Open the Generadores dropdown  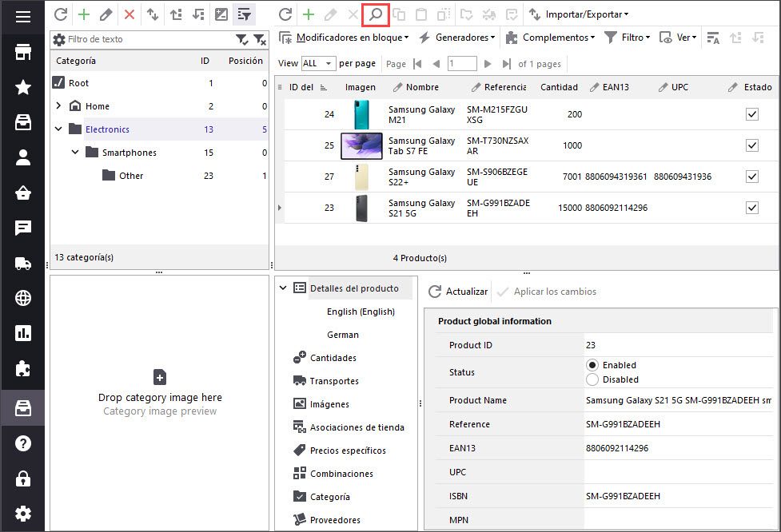point(456,38)
